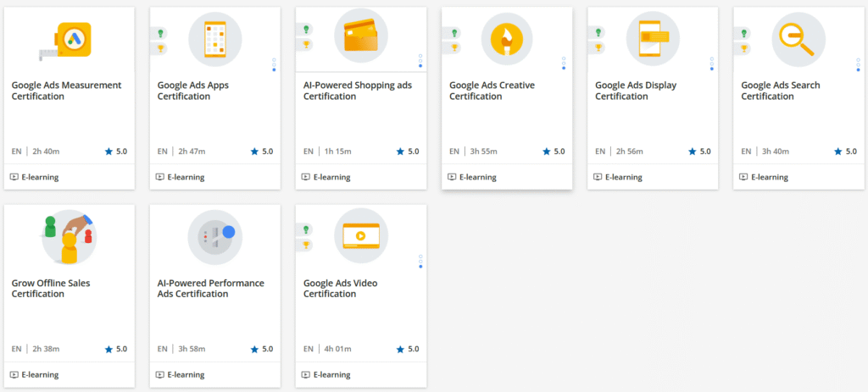This screenshot has width=868, height=392.
Task: Open progress dots on AI-Powered Shopping ads card
Action: pos(420,61)
